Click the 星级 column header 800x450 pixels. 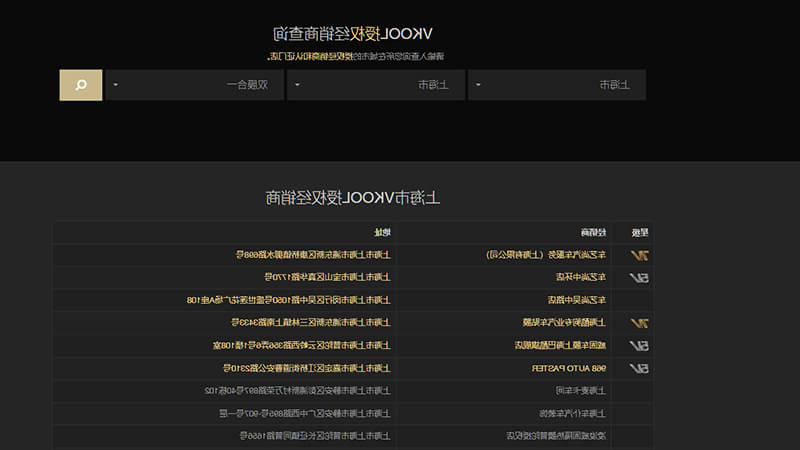(x=640, y=233)
